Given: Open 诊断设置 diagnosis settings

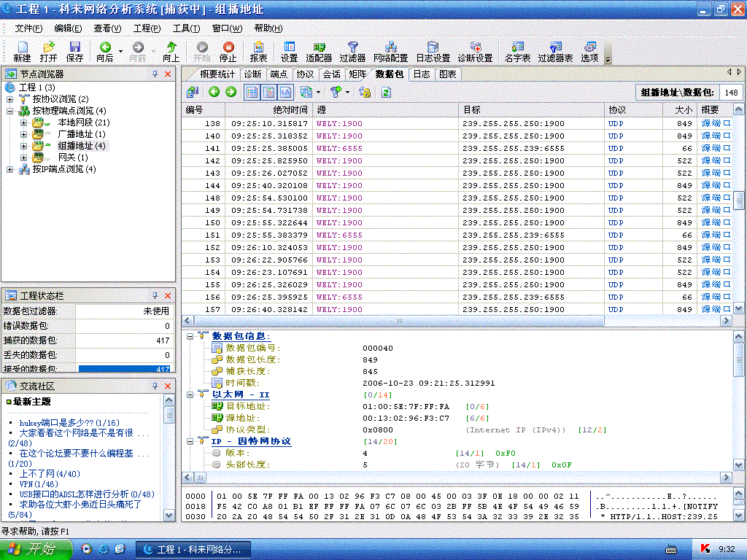Looking at the screenshot, I should click(x=476, y=51).
